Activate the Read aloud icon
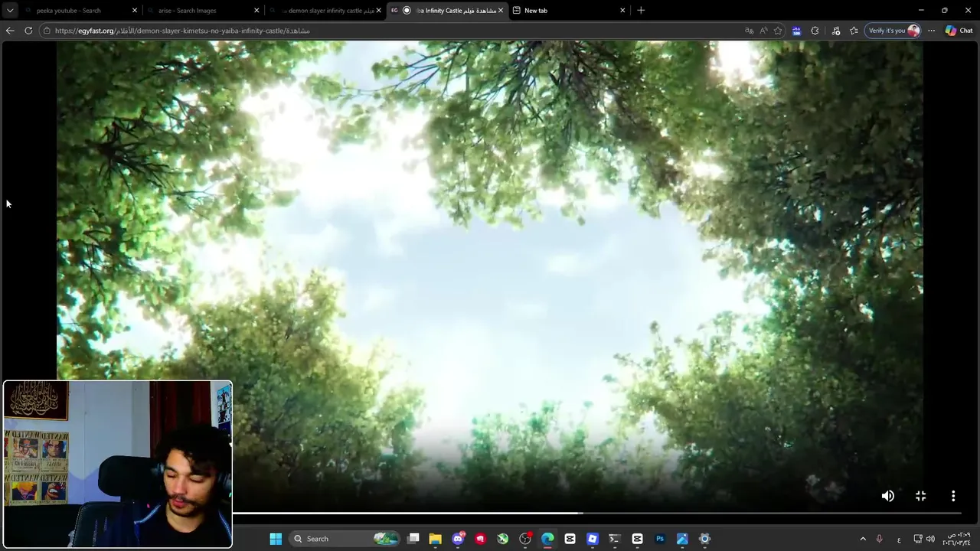 click(x=763, y=31)
